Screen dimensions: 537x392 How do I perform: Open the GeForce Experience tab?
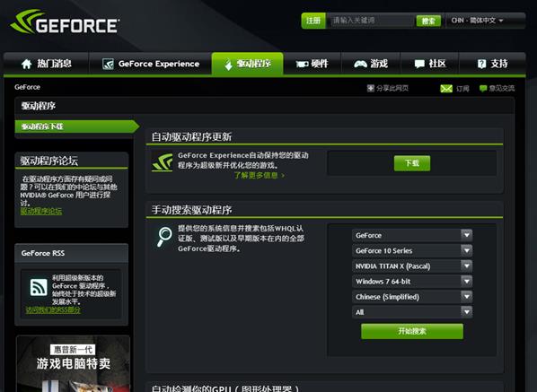point(151,64)
